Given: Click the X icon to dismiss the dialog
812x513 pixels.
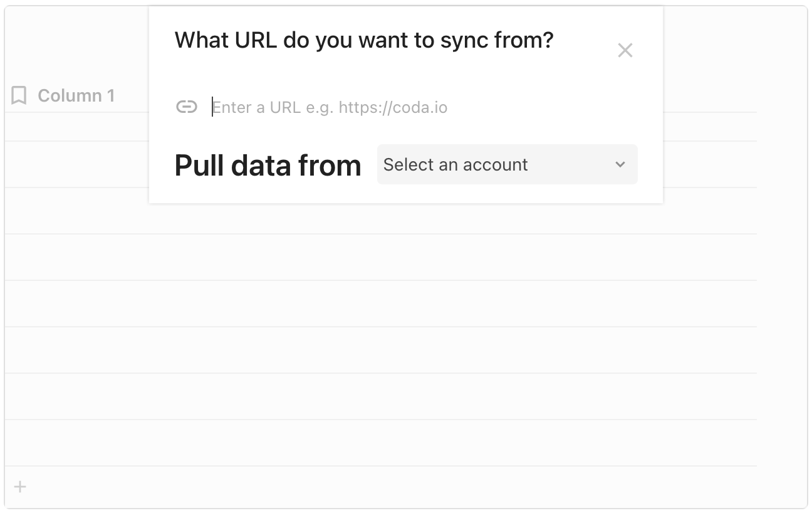Looking at the screenshot, I should [625, 50].
